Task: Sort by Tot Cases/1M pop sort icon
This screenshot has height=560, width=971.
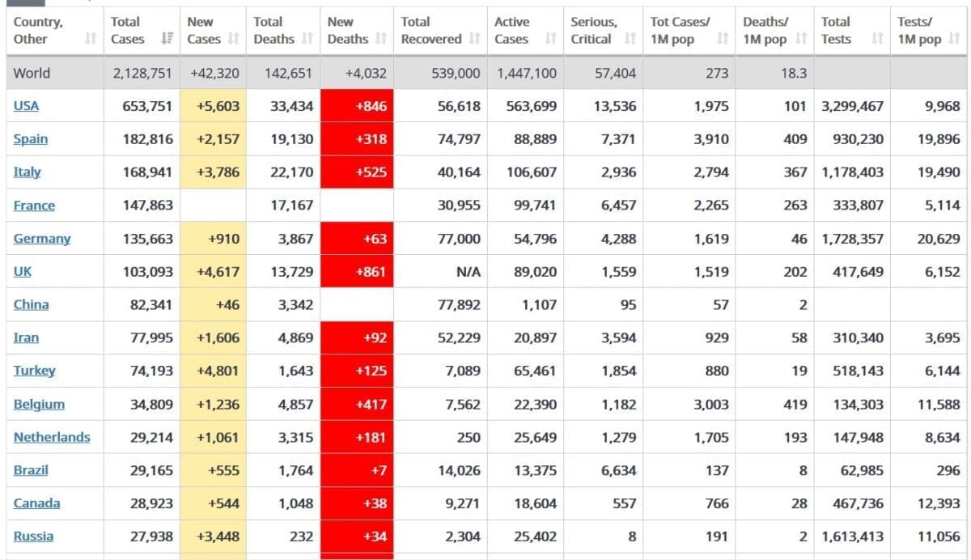Action: click(723, 39)
